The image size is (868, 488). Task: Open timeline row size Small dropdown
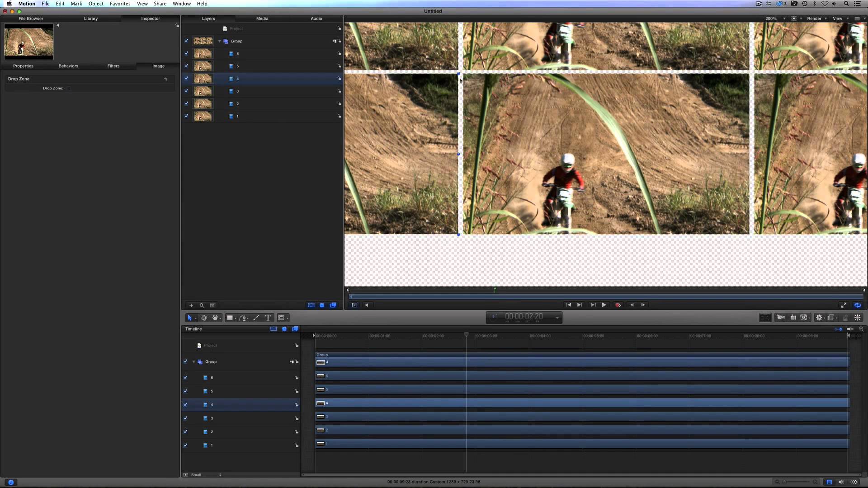pos(206,475)
